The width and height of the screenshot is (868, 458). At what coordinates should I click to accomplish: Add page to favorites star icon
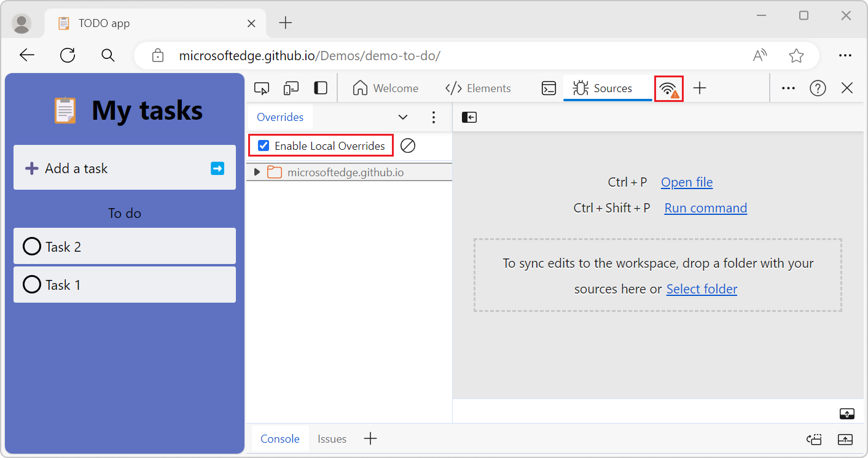click(x=797, y=56)
